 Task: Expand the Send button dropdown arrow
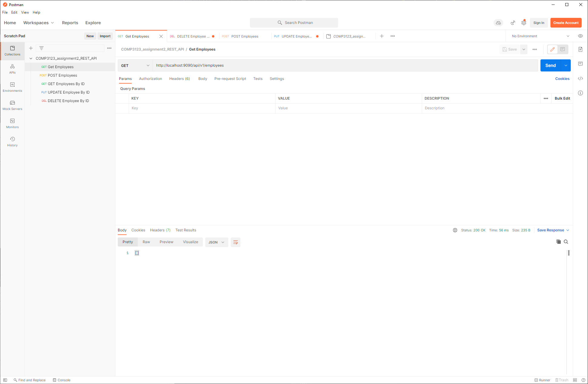(566, 65)
